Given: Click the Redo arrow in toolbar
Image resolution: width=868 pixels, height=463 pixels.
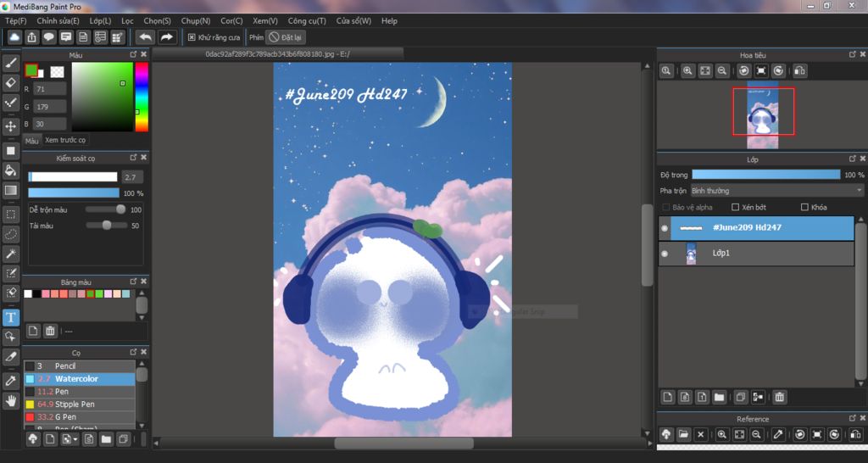Looking at the screenshot, I should (166, 37).
